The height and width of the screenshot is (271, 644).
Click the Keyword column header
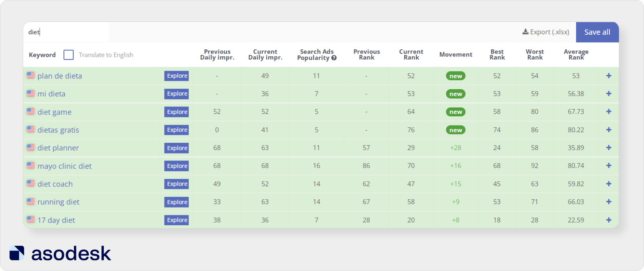[x=42, y=55]
